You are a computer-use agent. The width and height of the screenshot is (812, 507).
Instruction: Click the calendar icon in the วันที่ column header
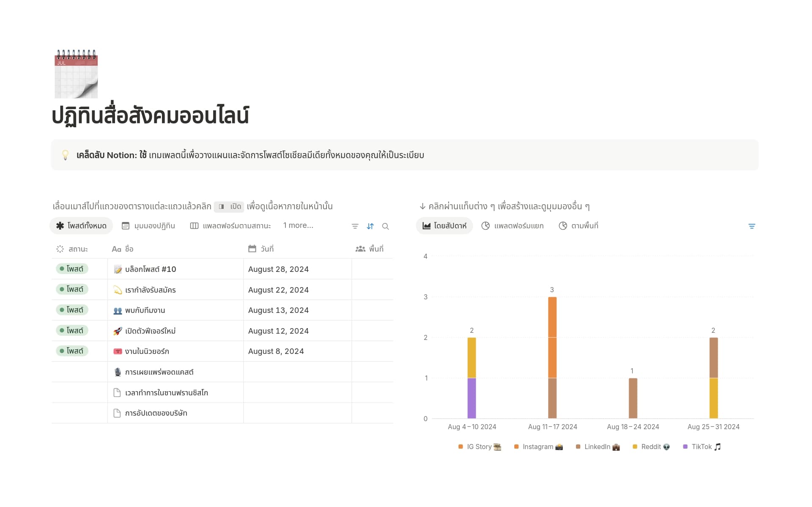click(x=252, y=249)
